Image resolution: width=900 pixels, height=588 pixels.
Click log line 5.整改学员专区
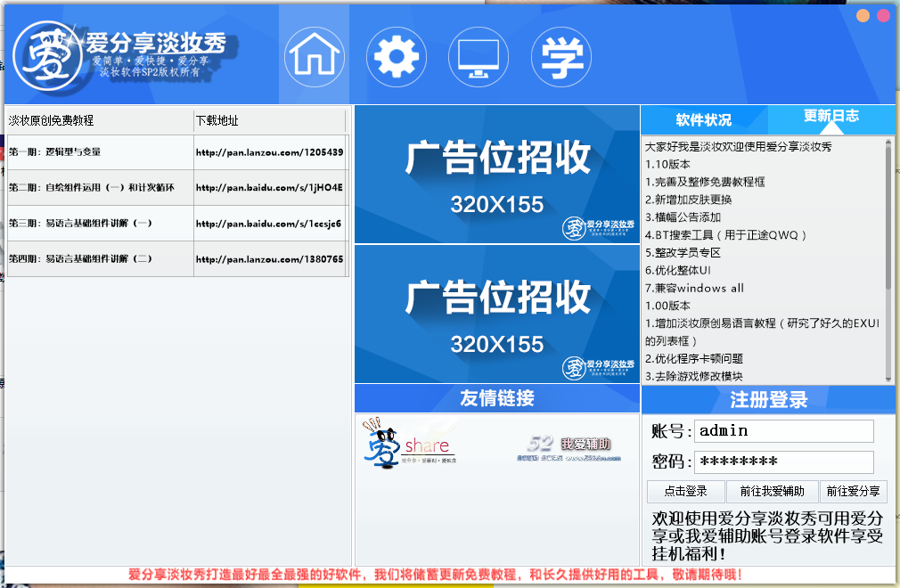[683, 252]
